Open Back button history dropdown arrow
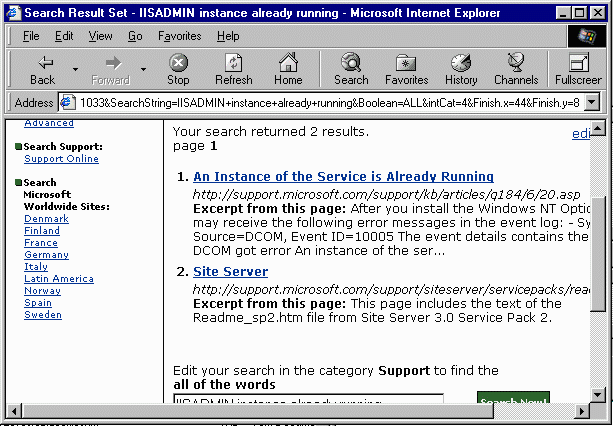613x426 pixels. pos(73,69)
